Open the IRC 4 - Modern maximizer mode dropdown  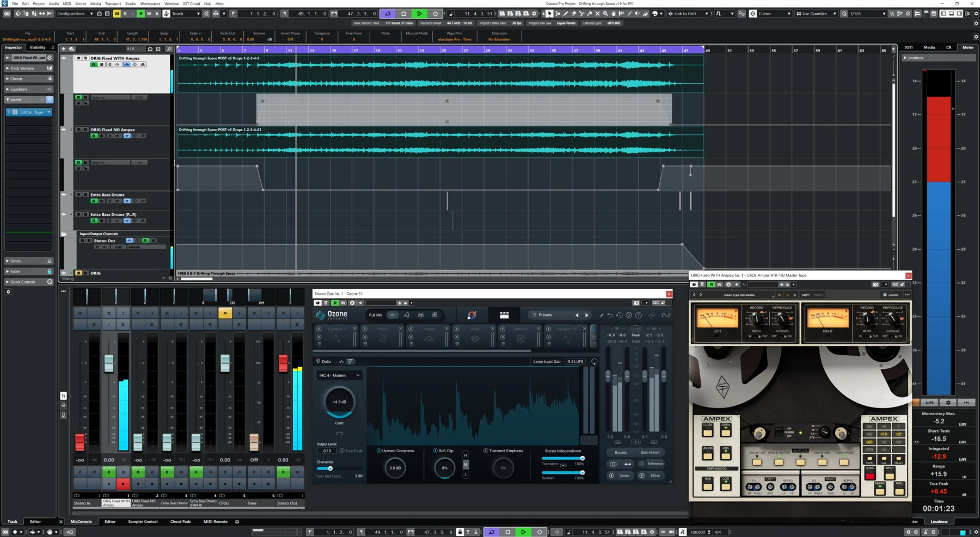(339, 375)
